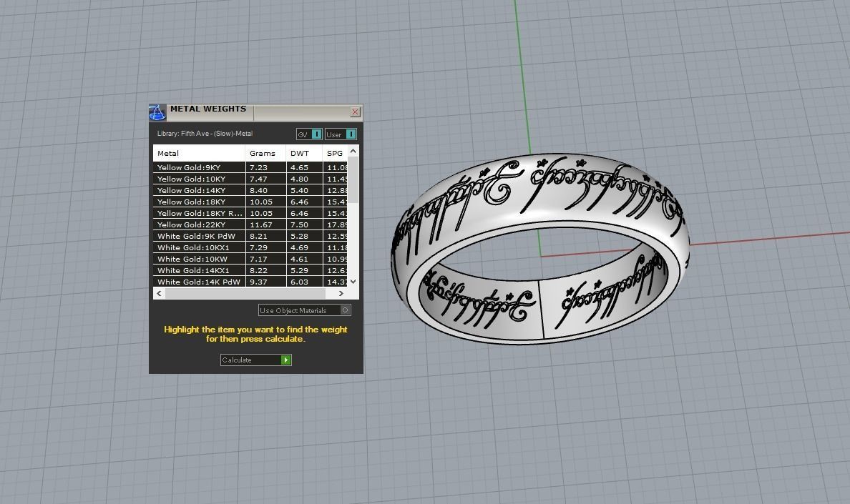Sort by SPG column header

point(335,153)
